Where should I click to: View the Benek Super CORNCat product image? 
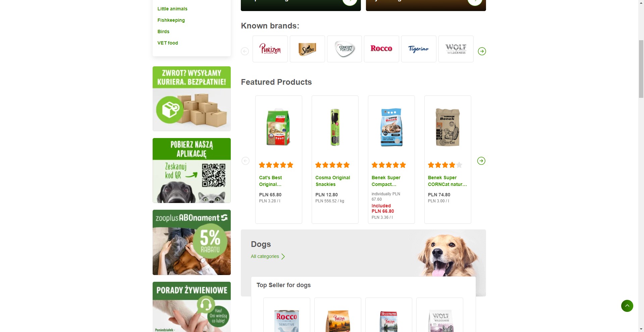(447, 127)
